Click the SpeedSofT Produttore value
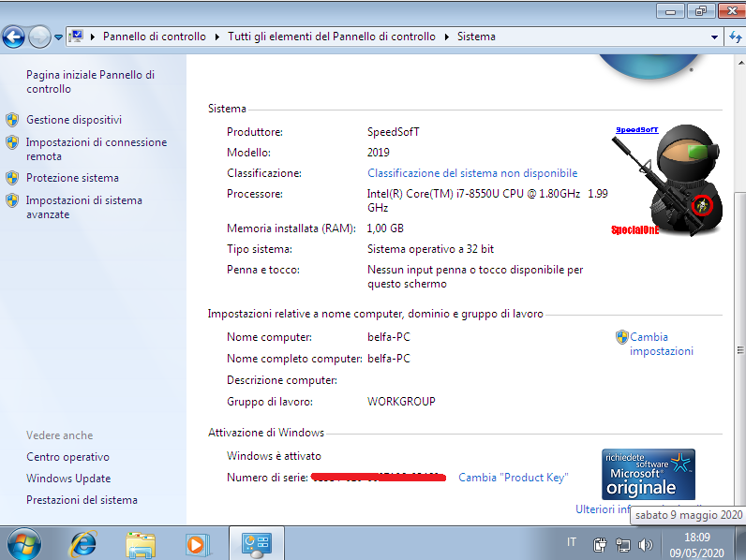 click(x=394, y=132)
